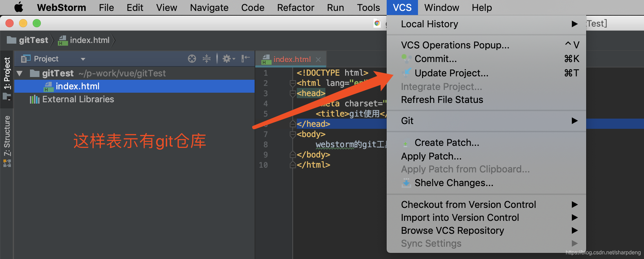Open the Navigate menu
Viewport: 644px width, 259px height.
click(209, 7)
